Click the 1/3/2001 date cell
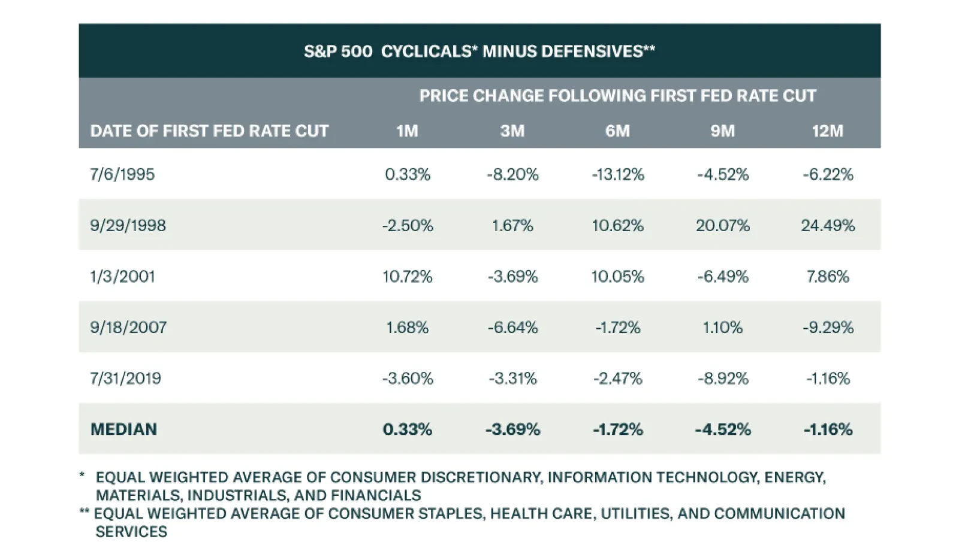 (x=122, y=277)
